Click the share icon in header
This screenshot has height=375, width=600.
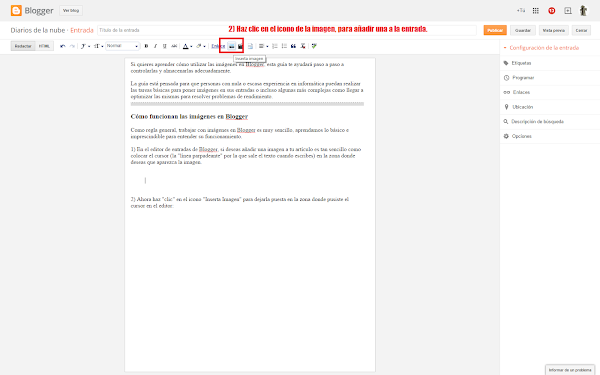tap(568, 11)
